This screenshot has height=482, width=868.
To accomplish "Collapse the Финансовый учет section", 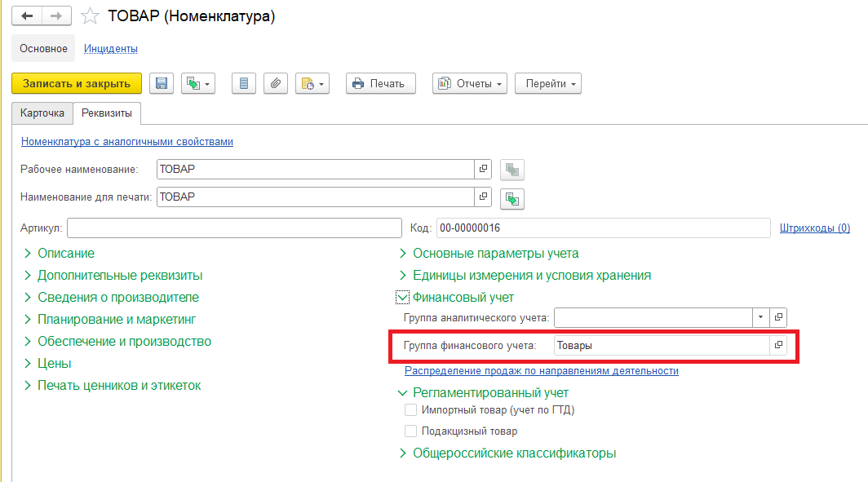I will click(x=402, y=298).
